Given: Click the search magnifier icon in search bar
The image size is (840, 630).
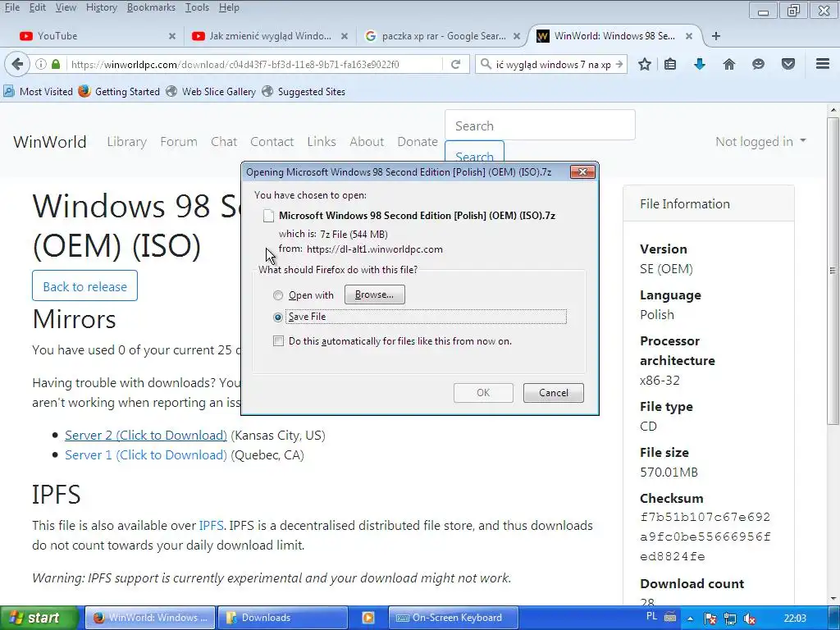Looking at the screenshot, I should (x=486, y=64).
